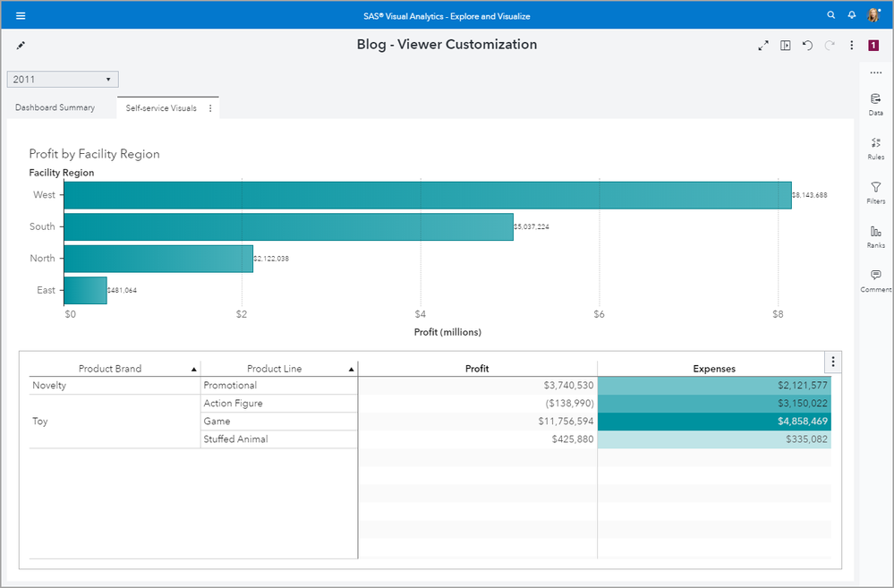Toggle sort arrow on Product Line column

pyautogui.click(x=351, y=369)
